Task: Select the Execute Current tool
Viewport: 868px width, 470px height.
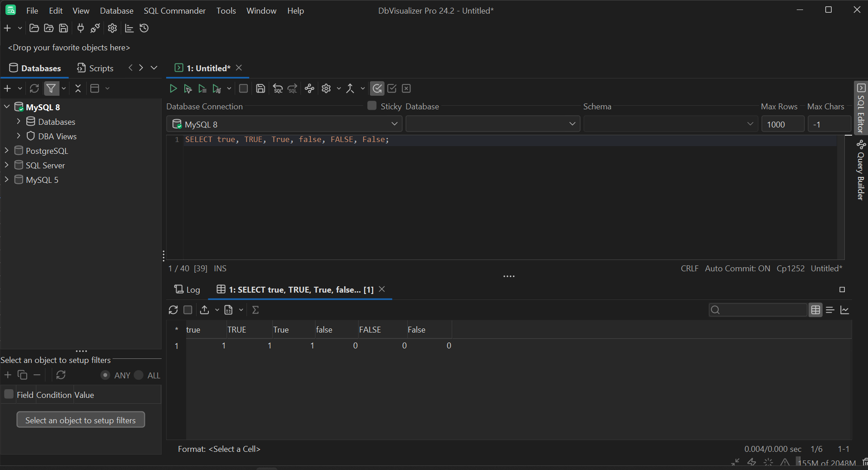Action: click(187, 88)
